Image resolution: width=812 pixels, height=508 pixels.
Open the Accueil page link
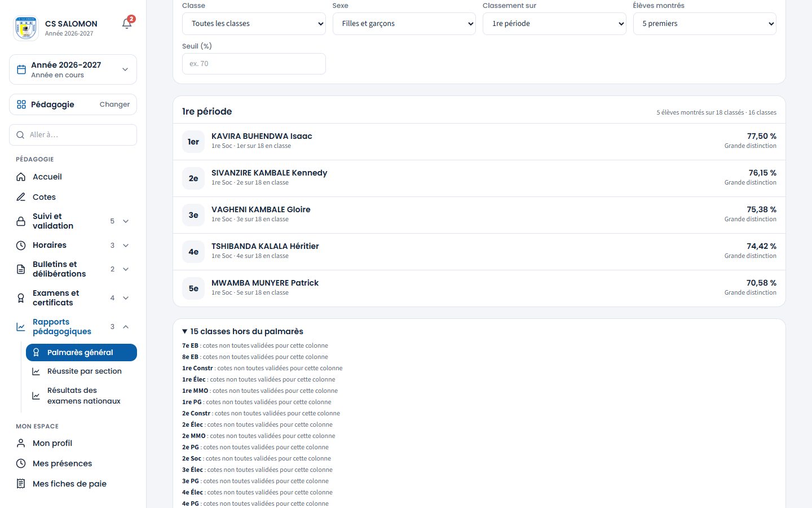(73, 177)
